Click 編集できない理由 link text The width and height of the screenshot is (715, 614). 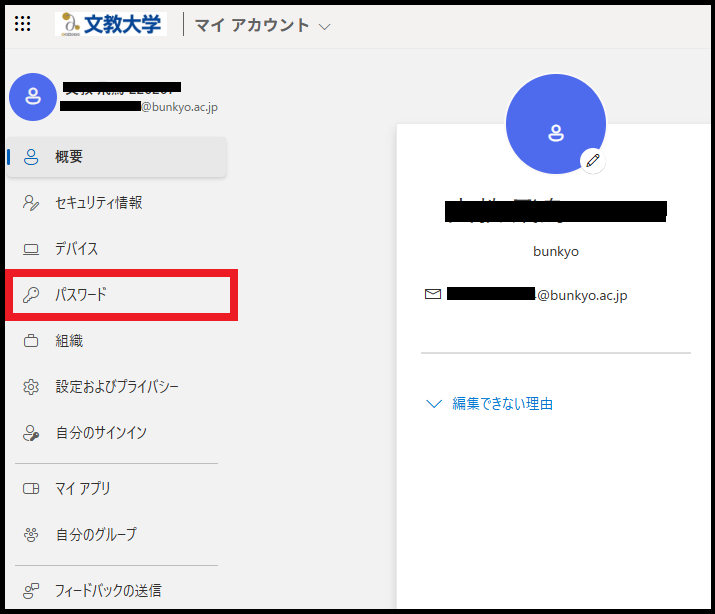(x=503, y=404)
